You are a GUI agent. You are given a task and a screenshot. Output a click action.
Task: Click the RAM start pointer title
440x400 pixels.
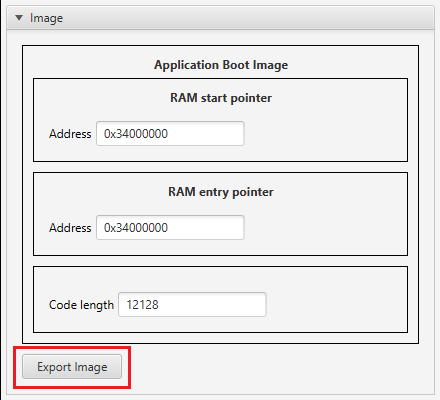click(x=221, y=98)
